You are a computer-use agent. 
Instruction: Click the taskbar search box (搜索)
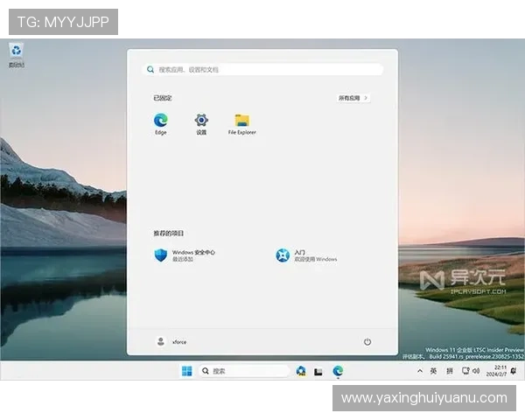(244, 371)
